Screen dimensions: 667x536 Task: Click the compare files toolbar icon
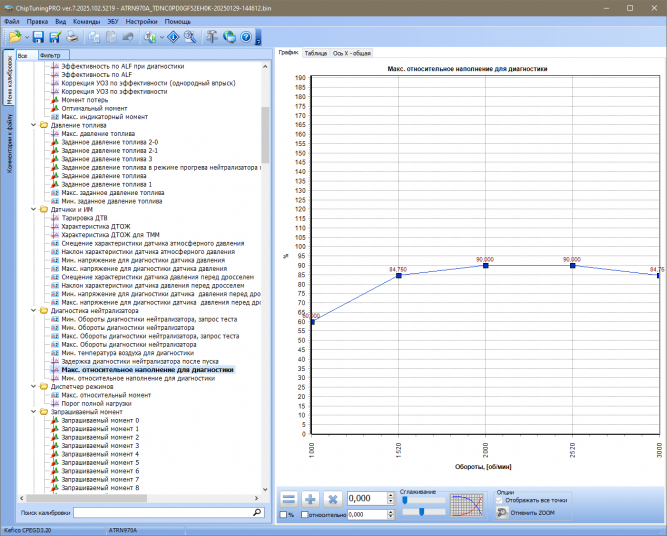[149, 37]
